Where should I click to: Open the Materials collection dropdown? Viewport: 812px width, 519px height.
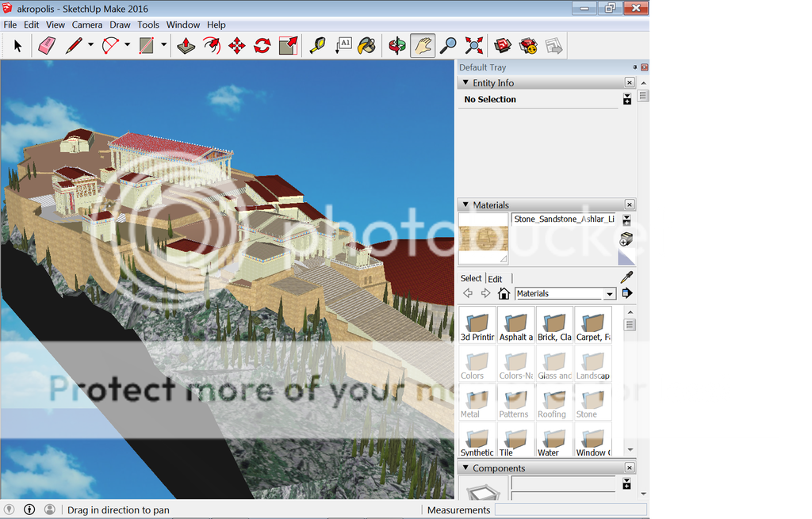pos(610,294)
